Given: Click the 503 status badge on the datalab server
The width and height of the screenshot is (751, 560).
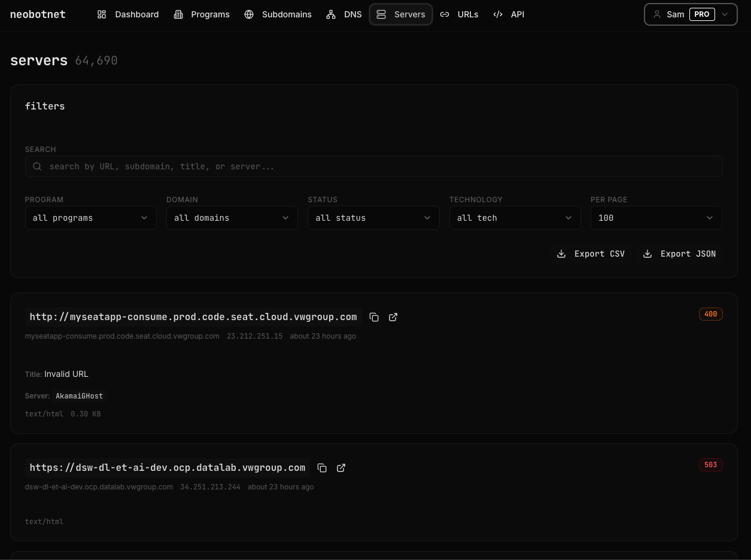Looking at the screenshot, I should tap(710, 465).
